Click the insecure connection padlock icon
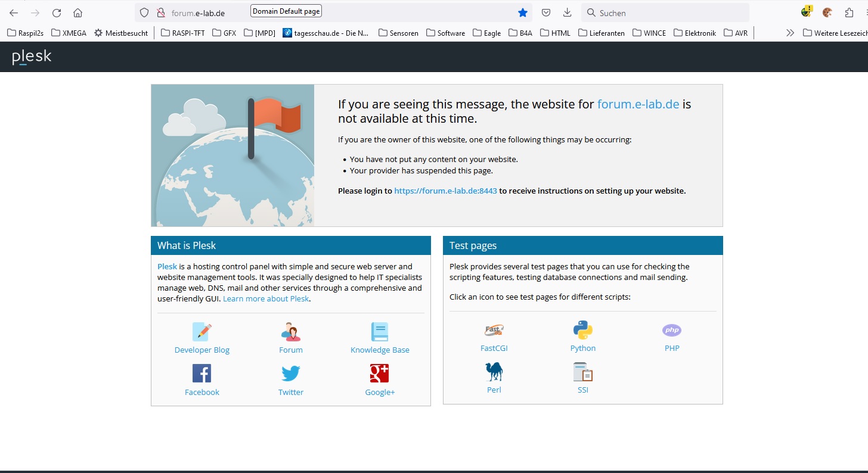Screen dimensions: 868x473 tap(160, 13)
